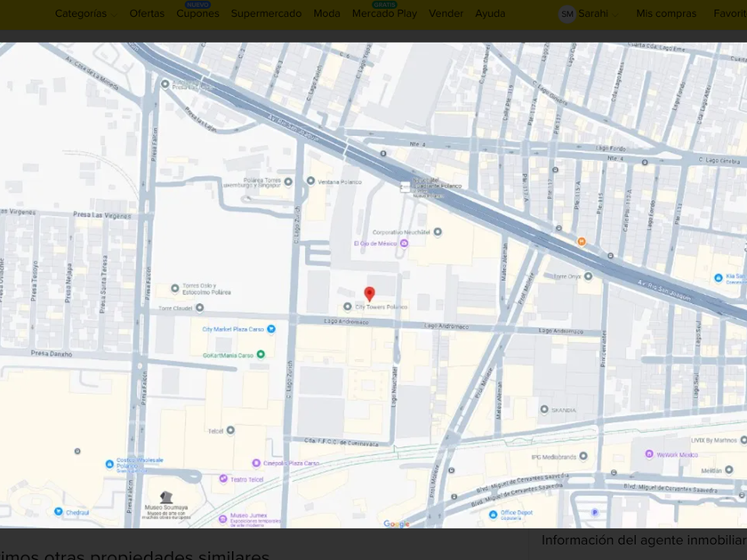Click the Torres Oslo y Estocolmo marker
The image size is (747, 560).
(x=175, y=288)
